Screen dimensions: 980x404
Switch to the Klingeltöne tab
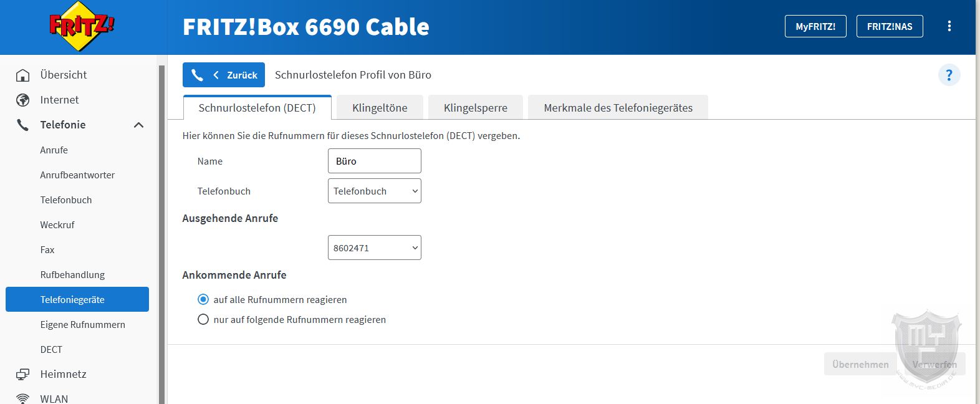click(380, 107)
